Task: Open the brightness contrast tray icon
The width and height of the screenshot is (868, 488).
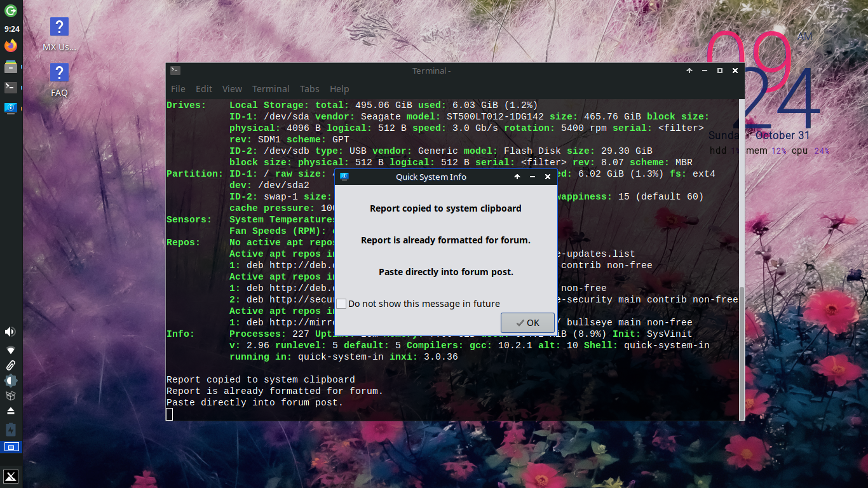Action: [x=11, y=381]
